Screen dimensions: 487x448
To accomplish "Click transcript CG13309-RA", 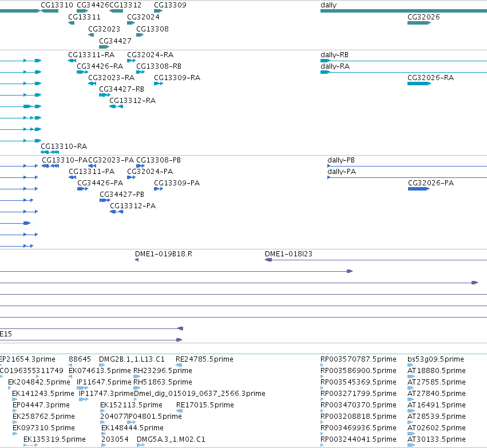I will pos(177,78).
